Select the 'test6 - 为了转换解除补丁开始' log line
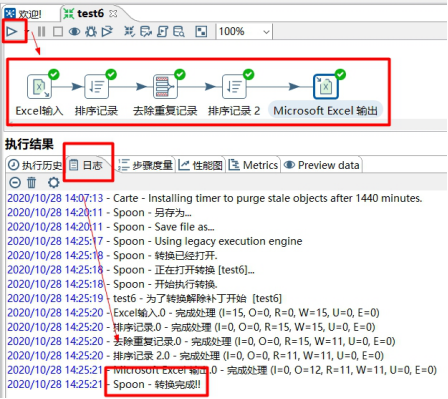This screenshot has width=448, height=399. click(145, 299)
